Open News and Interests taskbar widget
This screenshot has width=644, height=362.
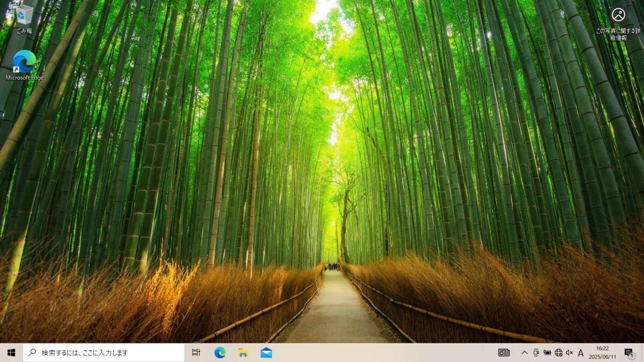tap(503, 352)
